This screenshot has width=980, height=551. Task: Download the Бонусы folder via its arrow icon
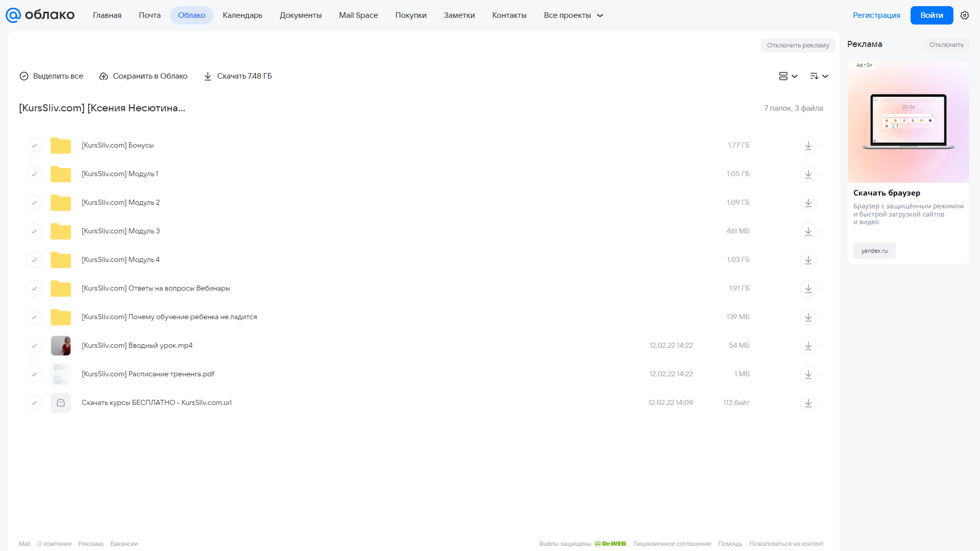point(808,146)
